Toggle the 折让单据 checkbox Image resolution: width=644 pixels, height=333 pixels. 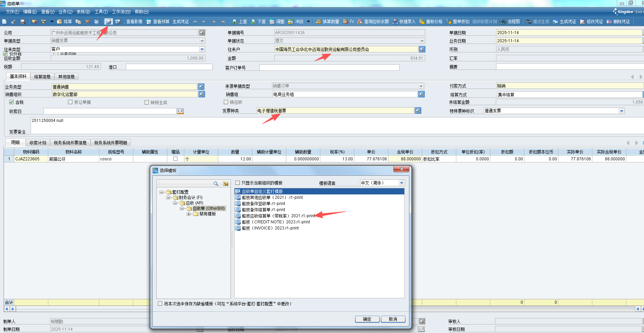coord(70,102)
